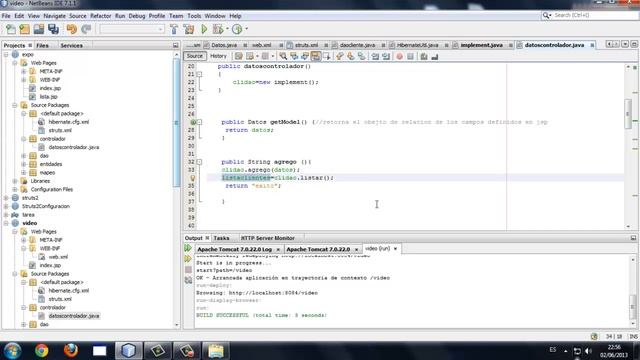Click the Save All toolbar icon
The image size is (640, 360).
(53, 29)
